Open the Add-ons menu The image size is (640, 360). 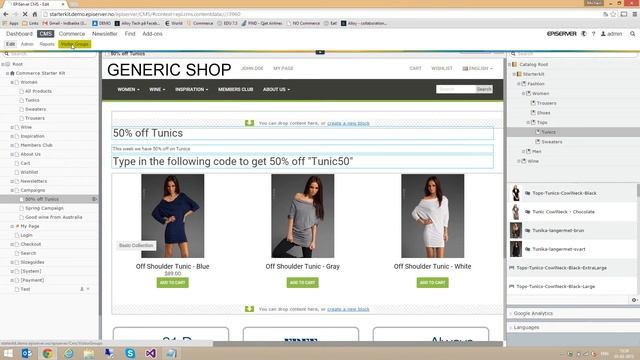pos(152,34)
